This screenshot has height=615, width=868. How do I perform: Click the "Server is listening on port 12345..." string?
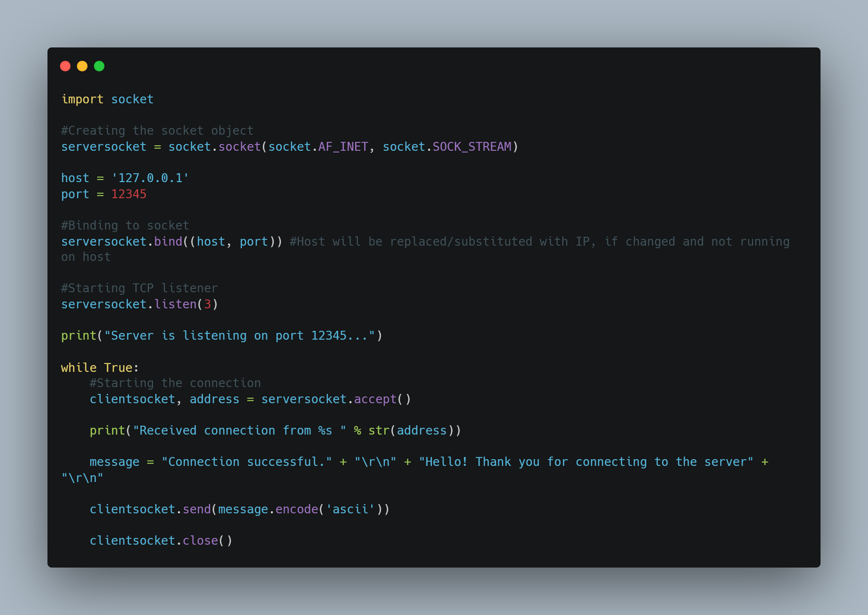point(239,335)
